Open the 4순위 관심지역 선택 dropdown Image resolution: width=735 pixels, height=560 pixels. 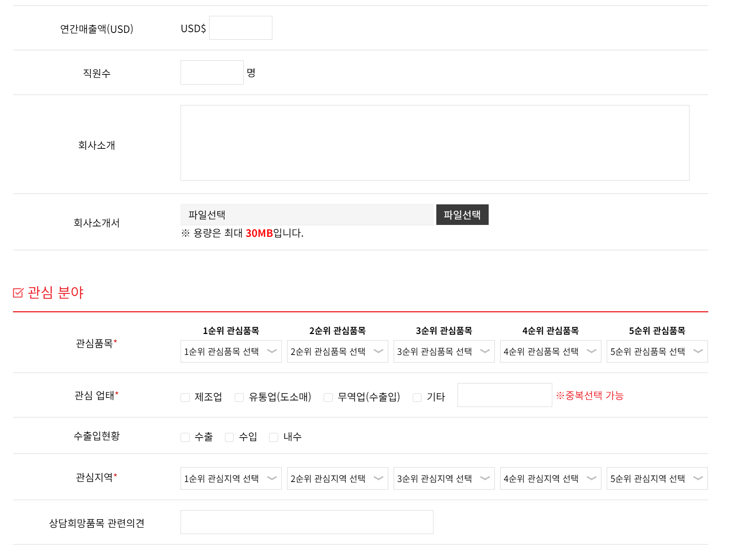pos(550,478)
